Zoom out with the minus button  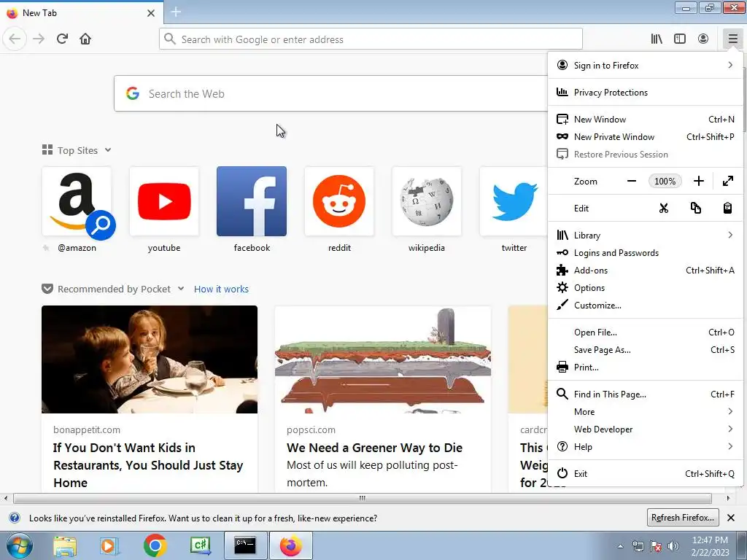(x=632, y=181)
